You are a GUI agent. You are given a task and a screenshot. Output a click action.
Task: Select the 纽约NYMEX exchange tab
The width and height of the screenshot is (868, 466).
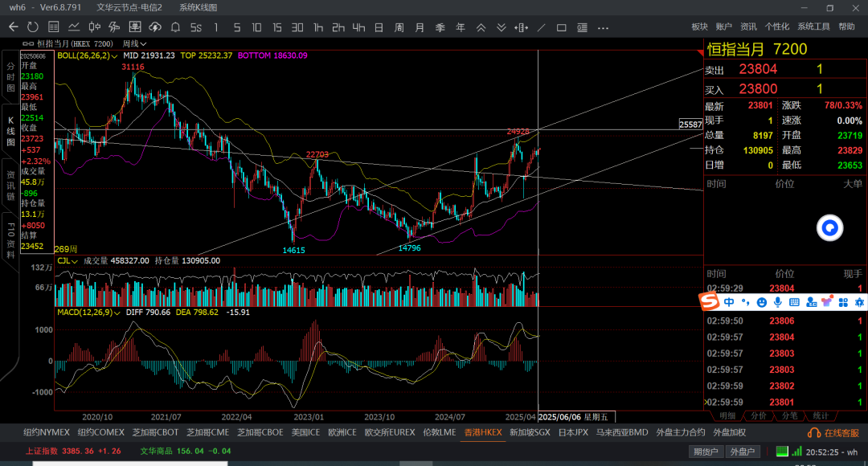point(47,433)
